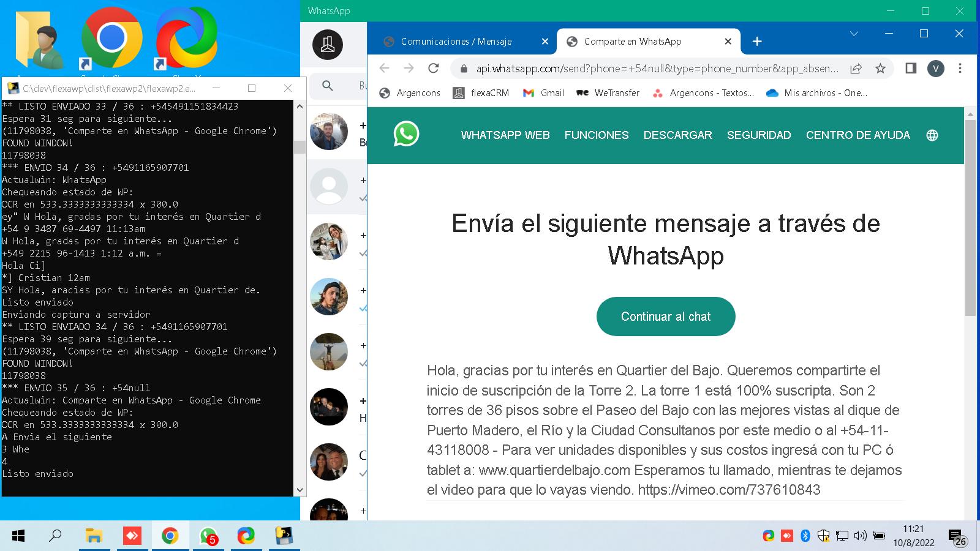Select console line '*** ENVIO 35 / 36 : +54null'
Image resolution: width=980 pixels, height=551 pixels.
[76, 388]
